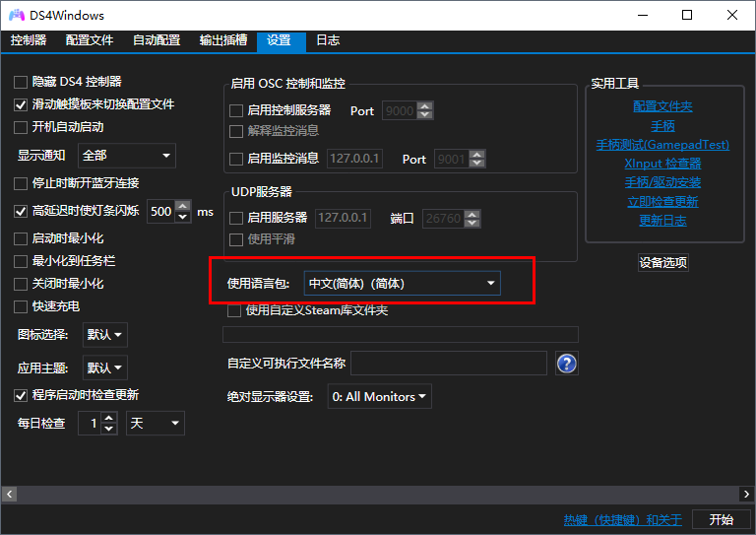756x535 pixels.
Task: Open the 天 time unit dropdown
Action: coord(156,423)
